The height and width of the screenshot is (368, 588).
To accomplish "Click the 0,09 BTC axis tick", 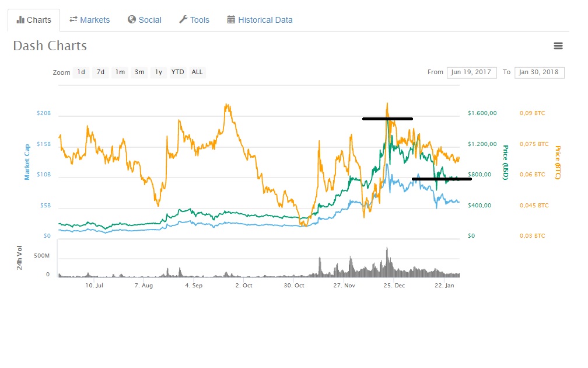I will pos(532,113).
